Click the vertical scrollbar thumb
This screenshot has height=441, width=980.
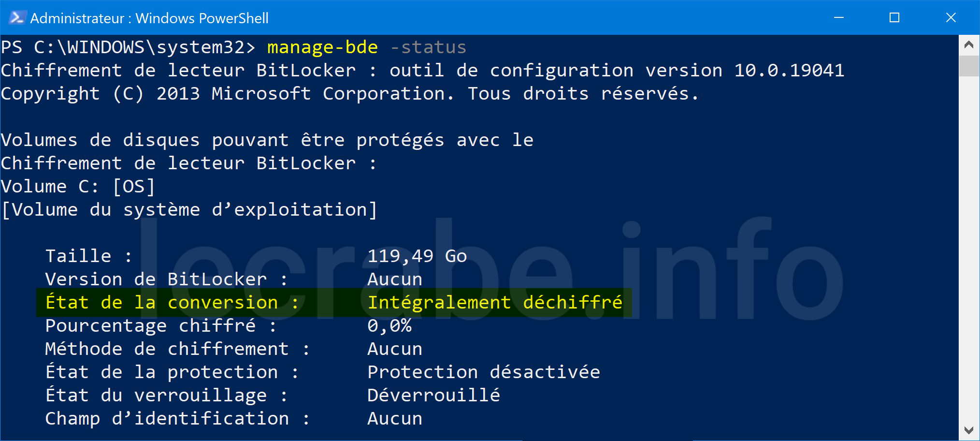[968, 66]
